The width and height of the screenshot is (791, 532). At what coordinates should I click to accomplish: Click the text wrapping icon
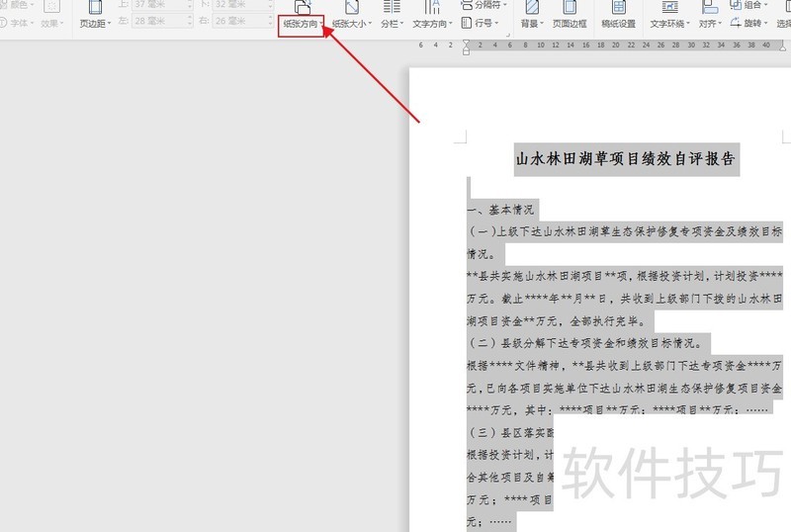tap(669, 7)
